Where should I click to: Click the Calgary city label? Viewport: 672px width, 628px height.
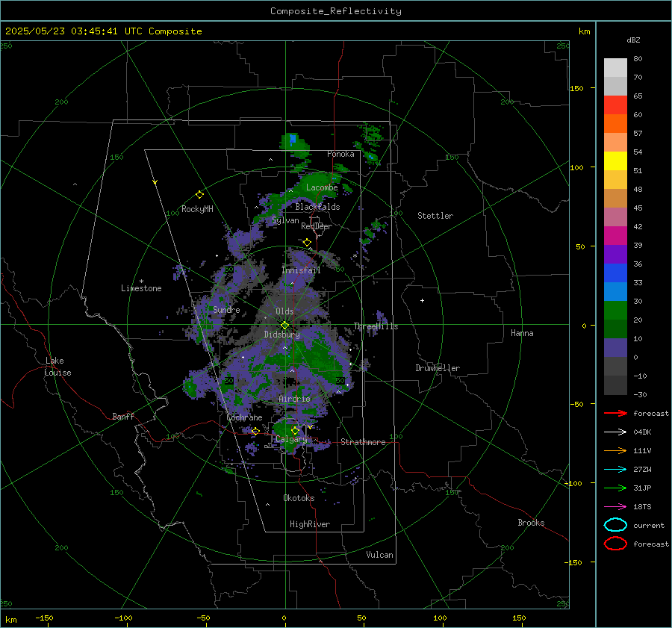291,439
